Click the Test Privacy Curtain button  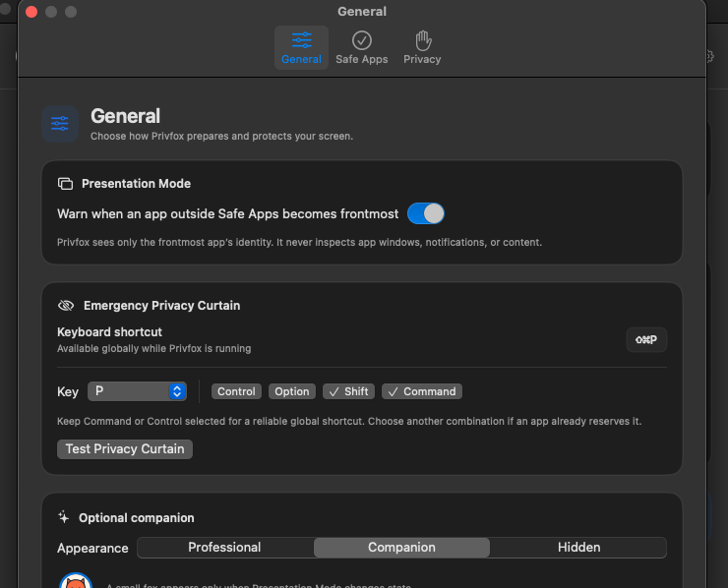125,448
